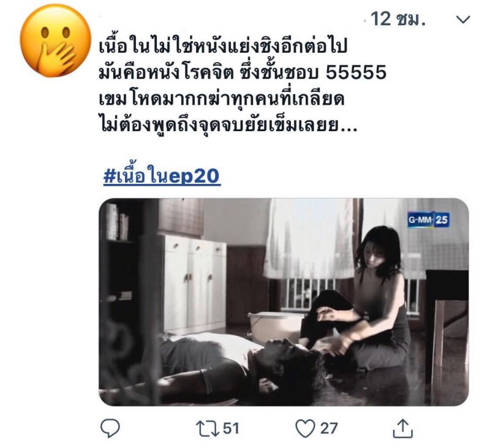Tap the share upload arrow icon
490x448 pixels.
coord(402,428)
